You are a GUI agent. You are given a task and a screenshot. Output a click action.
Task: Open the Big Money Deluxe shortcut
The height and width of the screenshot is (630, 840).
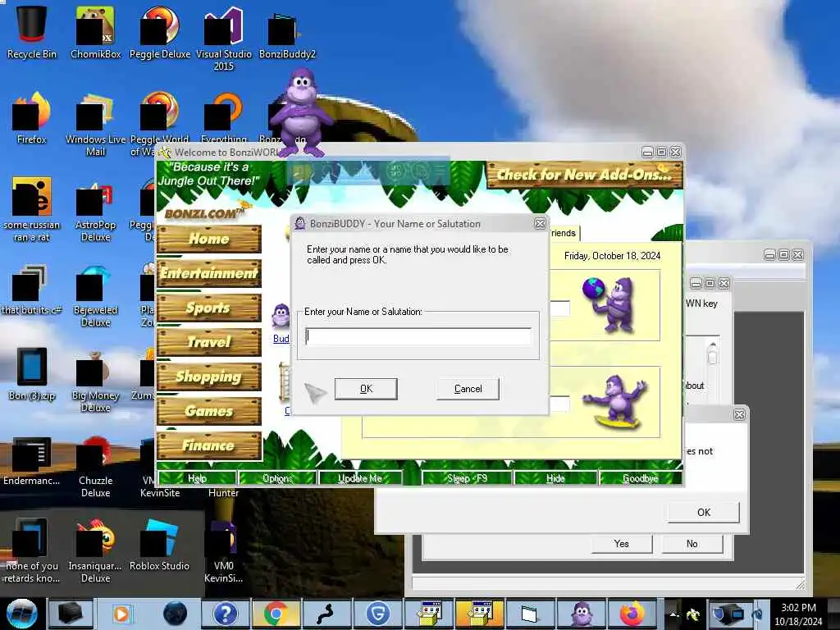[x=95, y=381]
